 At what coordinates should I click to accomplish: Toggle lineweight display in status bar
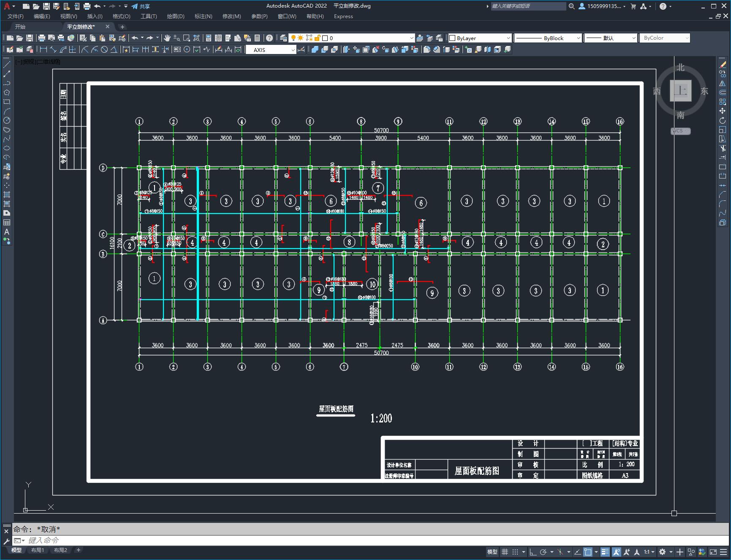(x=605, y=552)
